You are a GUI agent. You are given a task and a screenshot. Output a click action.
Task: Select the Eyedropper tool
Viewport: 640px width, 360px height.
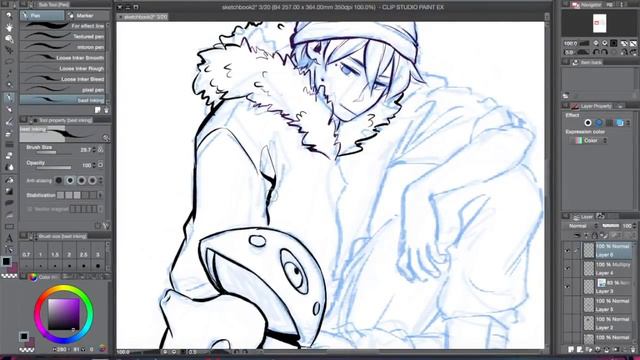(x=9, y=85)
